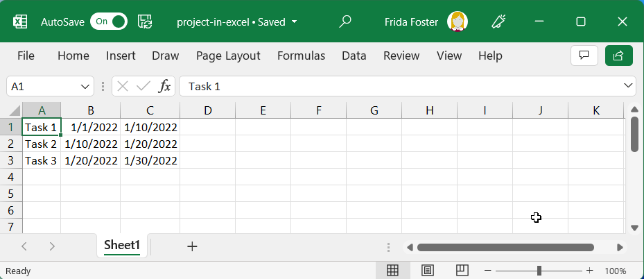Select the Sheet1 tab
The image size is (644, 279).
click(x=122, y=246)
